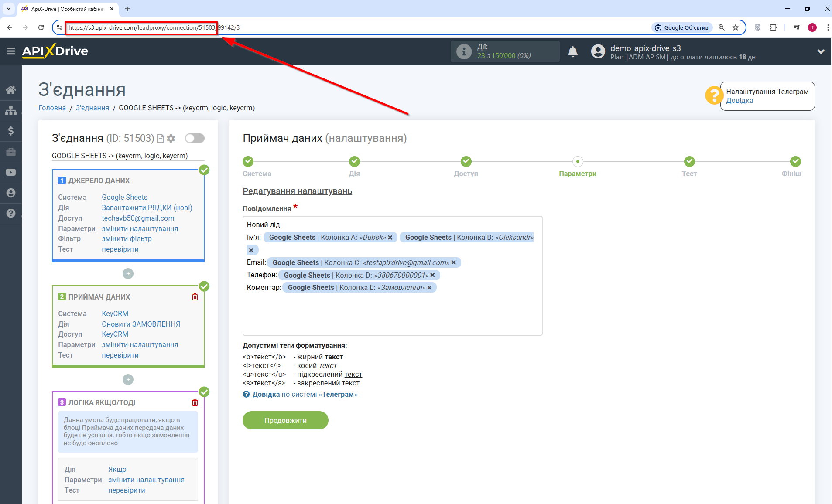The image size is (832, 504).
Task: Click змінити фільтр link
Action: [x=127, y=239]
